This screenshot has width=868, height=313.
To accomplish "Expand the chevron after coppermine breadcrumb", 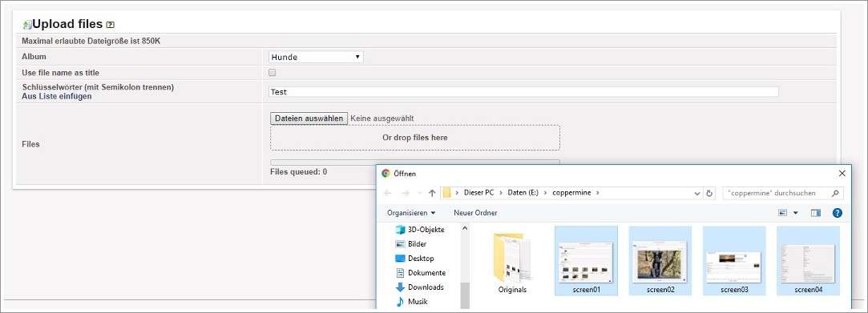I will (x=597, y=193).
